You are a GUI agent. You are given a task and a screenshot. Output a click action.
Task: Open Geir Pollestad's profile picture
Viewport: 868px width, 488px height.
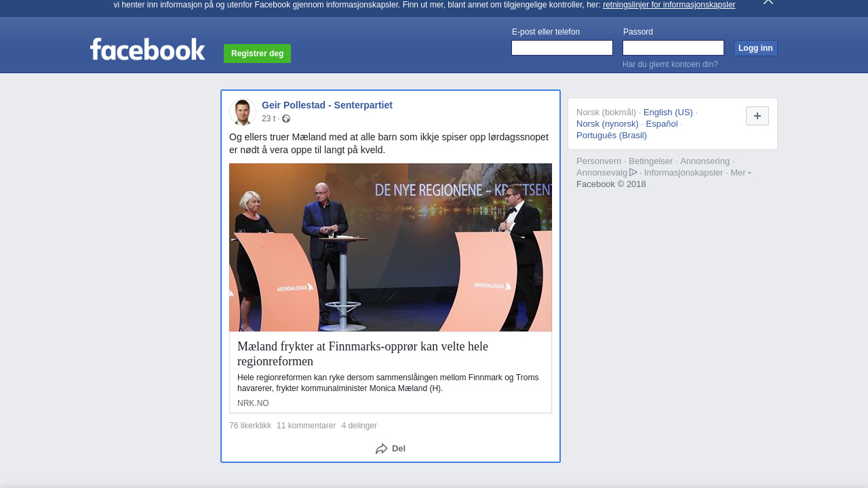242,112
